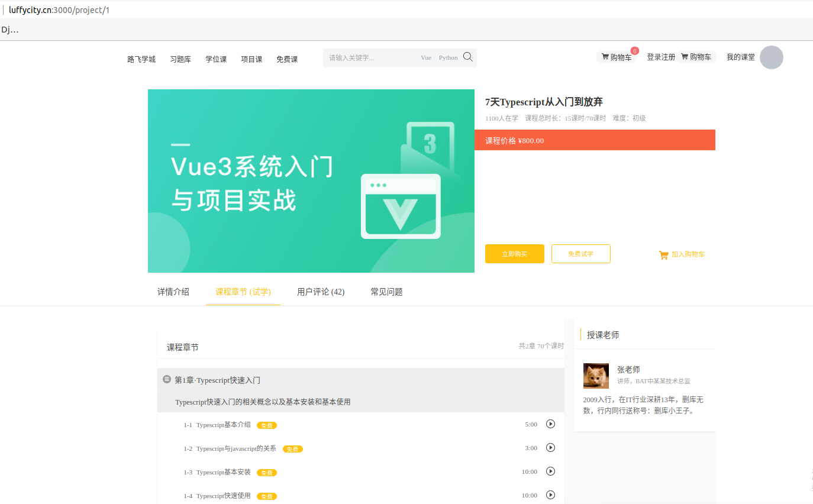Click teacher title 讲师，BAT中某某技术总监

(654, 381)
